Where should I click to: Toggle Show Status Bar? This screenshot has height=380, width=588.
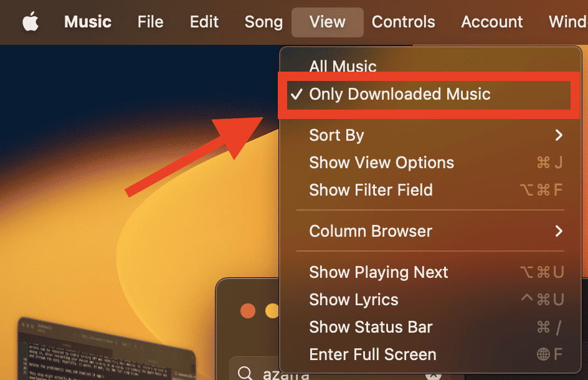[371, 327]
